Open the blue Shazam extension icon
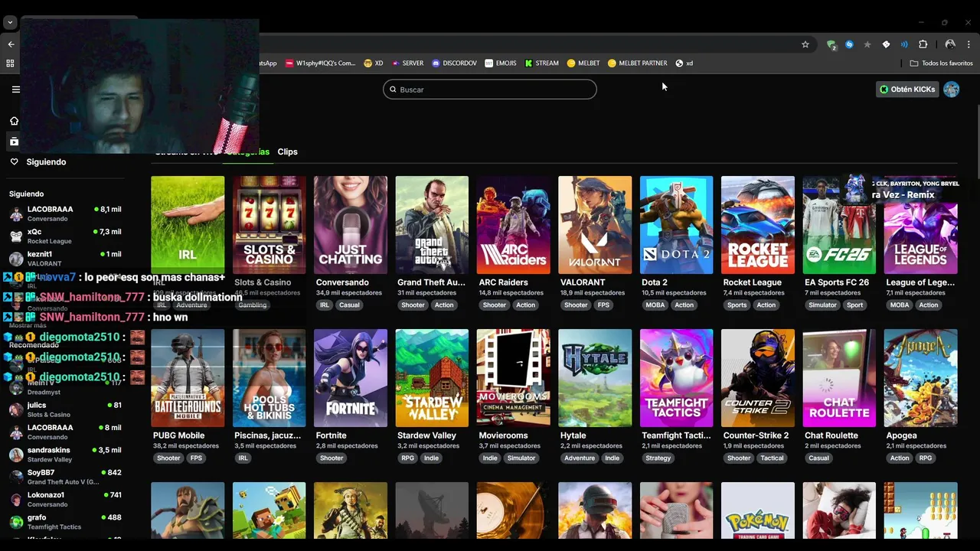The height and width of the screenshot is (551, 980). [849, 44]
